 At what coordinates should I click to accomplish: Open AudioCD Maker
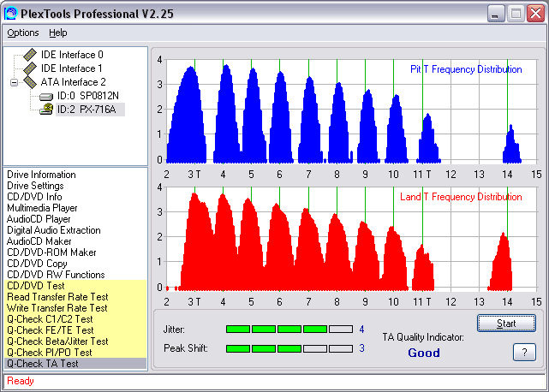point(39,241)
